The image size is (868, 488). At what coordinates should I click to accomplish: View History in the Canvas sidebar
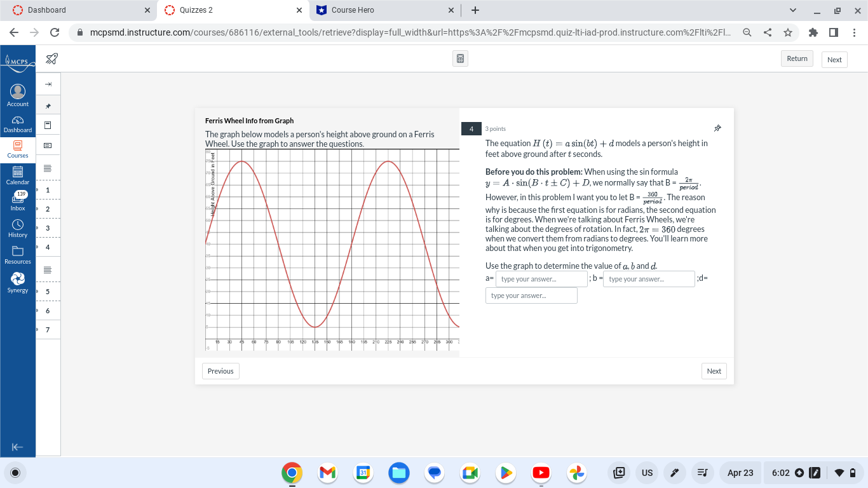[17, 227]
